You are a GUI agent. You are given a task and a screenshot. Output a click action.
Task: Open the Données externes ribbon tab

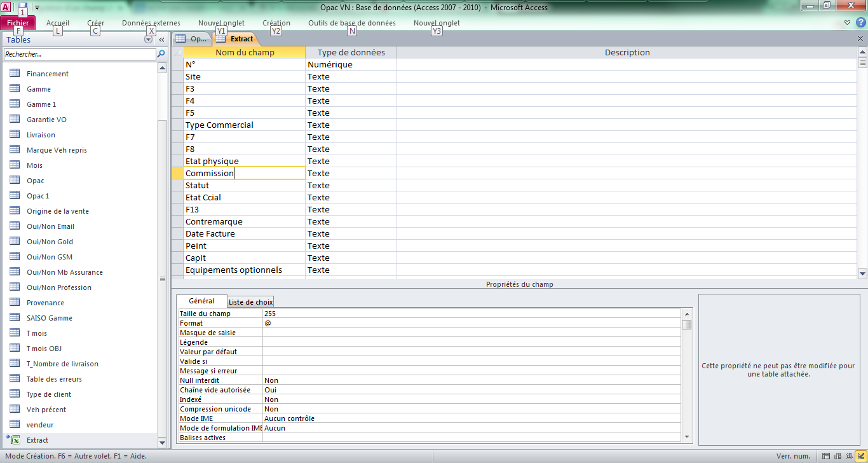[151, 23]
